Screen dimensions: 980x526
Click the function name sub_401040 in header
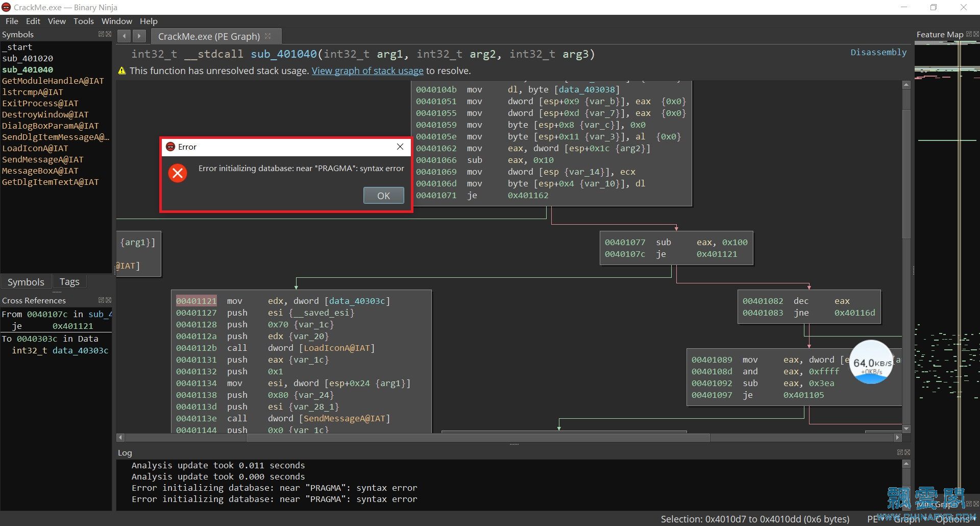(284, 54)
